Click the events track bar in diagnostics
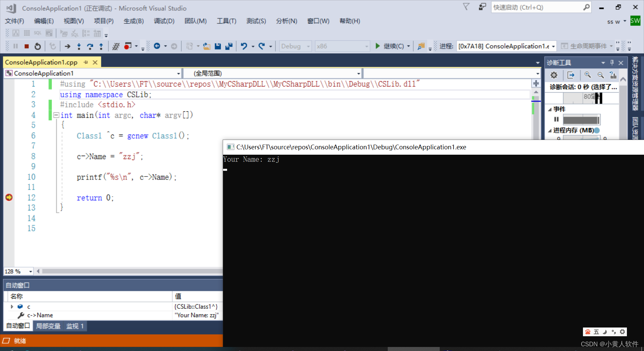The width and height of the screenshot is (644, 351). pos(581,120)
